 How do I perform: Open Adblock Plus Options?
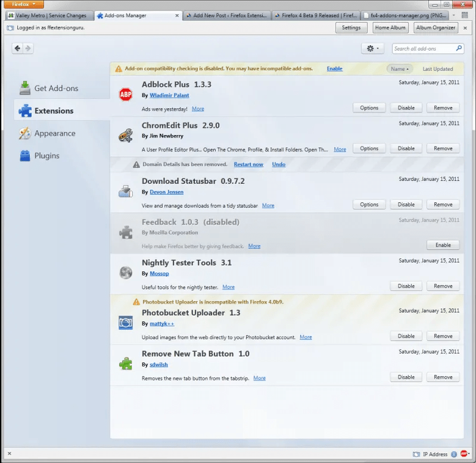[x=369, y=108]
